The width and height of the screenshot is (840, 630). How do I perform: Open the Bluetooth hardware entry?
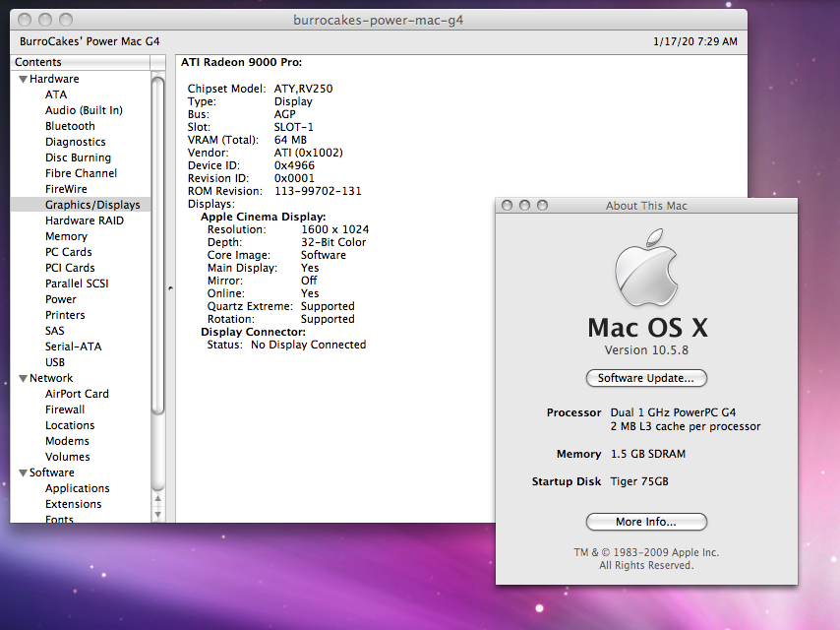pos(70,126)
